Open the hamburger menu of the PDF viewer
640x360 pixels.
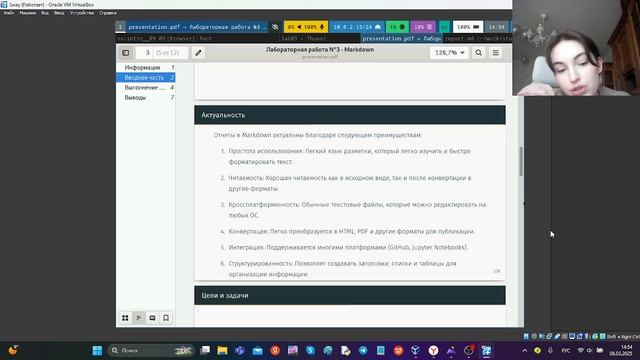click(x=496, y=53)
